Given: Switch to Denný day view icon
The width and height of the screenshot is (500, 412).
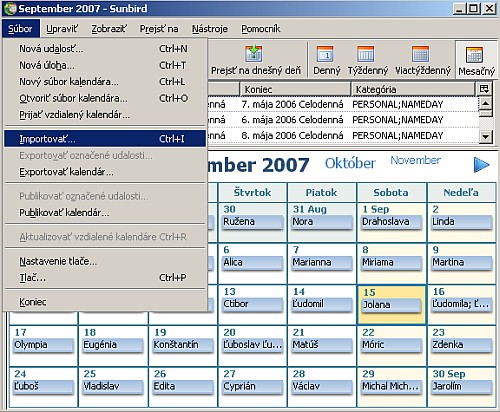Looking at the screenshot, I should (x=325, y=54).
